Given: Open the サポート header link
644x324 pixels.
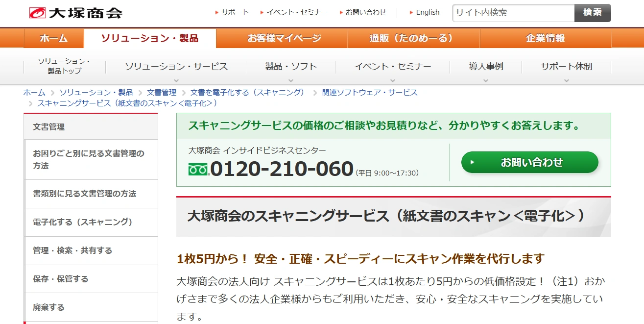Looking at the screenshot, I should coord(235,12).
